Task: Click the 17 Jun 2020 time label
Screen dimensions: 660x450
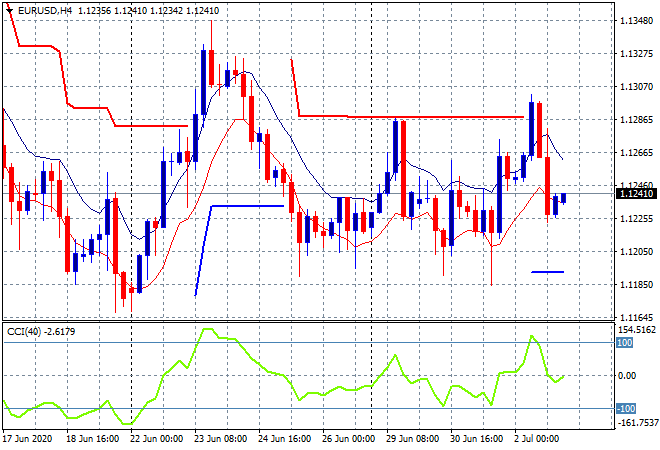Action: (x=28, y=439)
